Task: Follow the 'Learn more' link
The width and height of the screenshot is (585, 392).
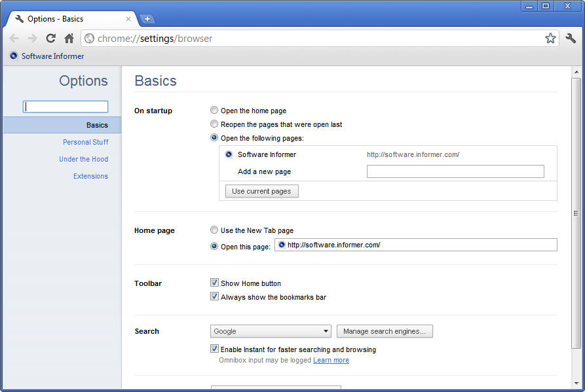Action: [331, 361]
